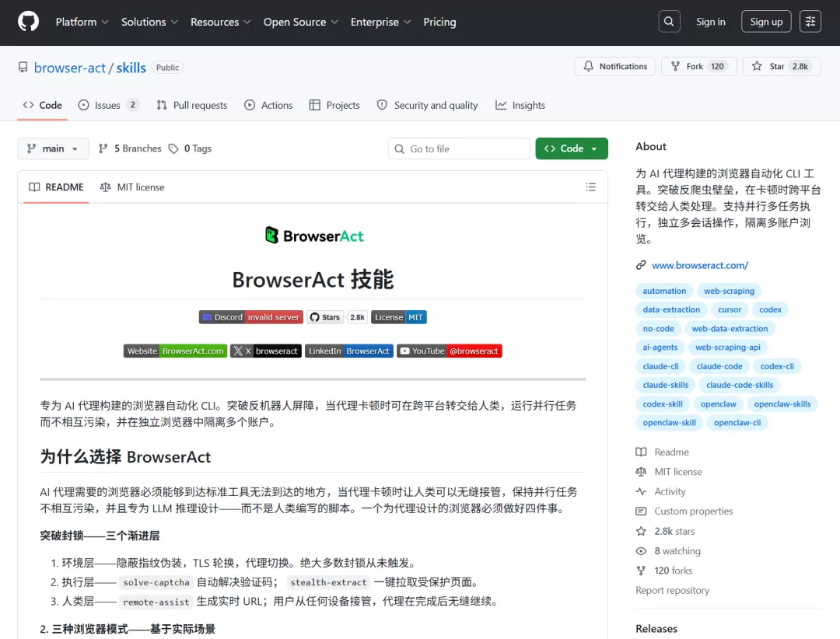Select the codex-skill topic tag
Image resolution: width=840 pixels, height=639 pixels.
click(x=663, y=404)
